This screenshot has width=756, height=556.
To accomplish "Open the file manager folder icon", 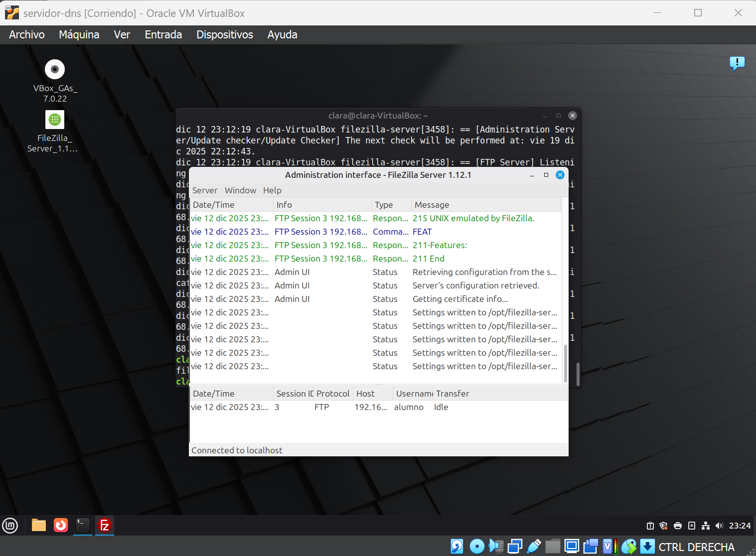I will [x=39, y=525].
